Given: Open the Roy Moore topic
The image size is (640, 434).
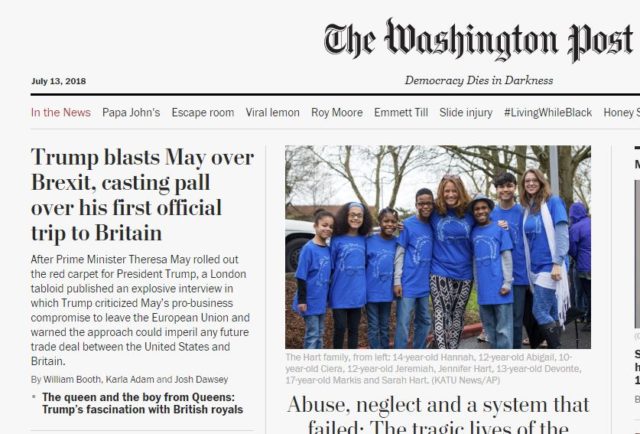Looking at the screenshot, I should click(337, 112).
